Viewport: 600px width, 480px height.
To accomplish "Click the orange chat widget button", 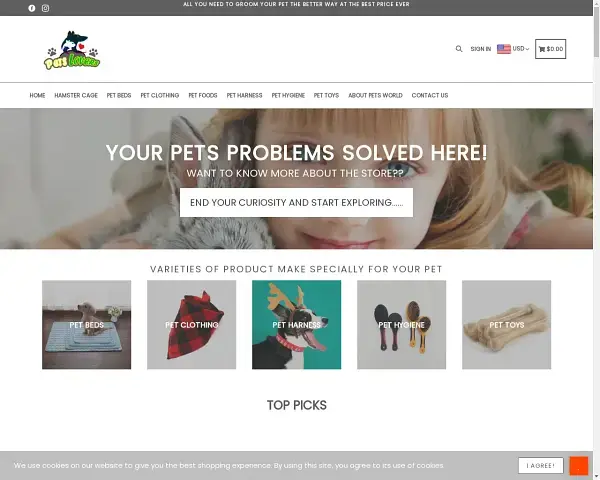I will 579,466.
